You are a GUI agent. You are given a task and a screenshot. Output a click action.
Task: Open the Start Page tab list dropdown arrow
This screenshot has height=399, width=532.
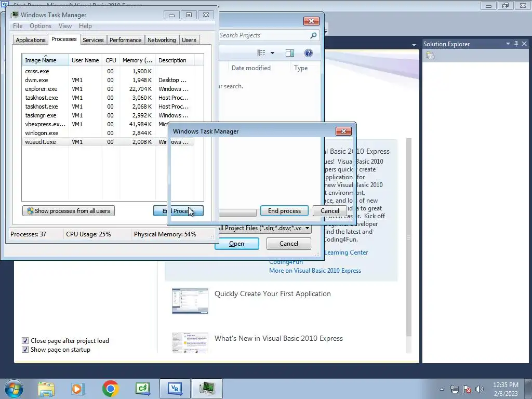coord(414,45)
